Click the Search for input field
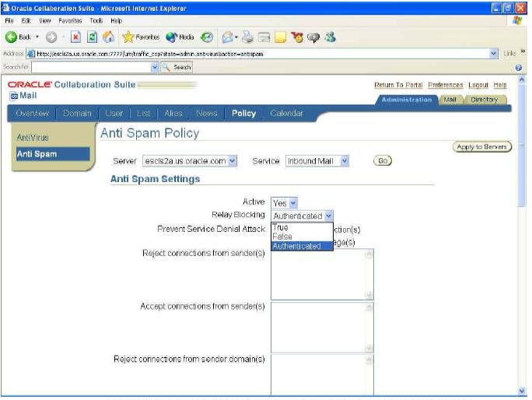This screenshot has height=400, width=532. [x=91, y=67]
